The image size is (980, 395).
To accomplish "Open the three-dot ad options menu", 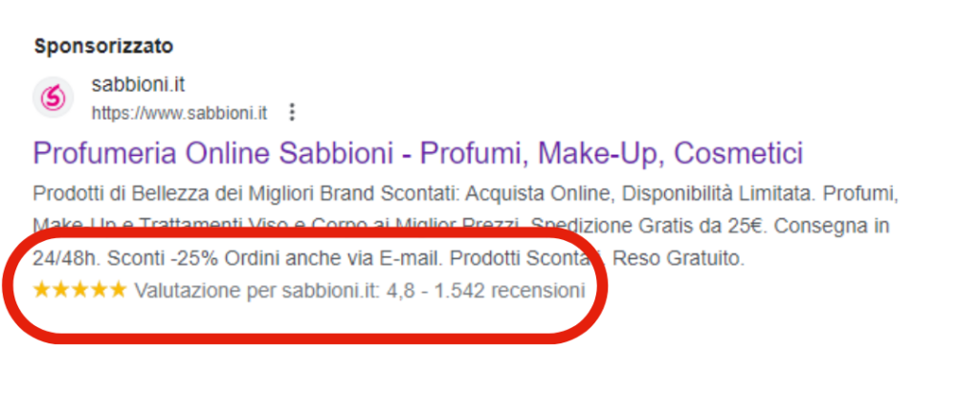I will 291,113.
